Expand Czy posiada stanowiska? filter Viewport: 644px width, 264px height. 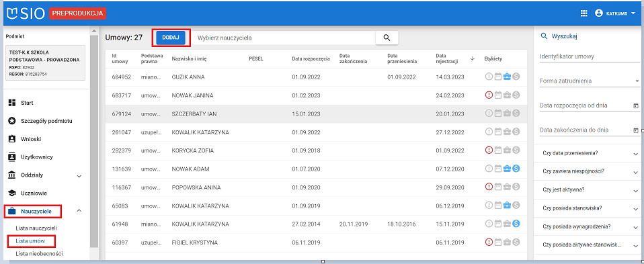pos(589,208)
